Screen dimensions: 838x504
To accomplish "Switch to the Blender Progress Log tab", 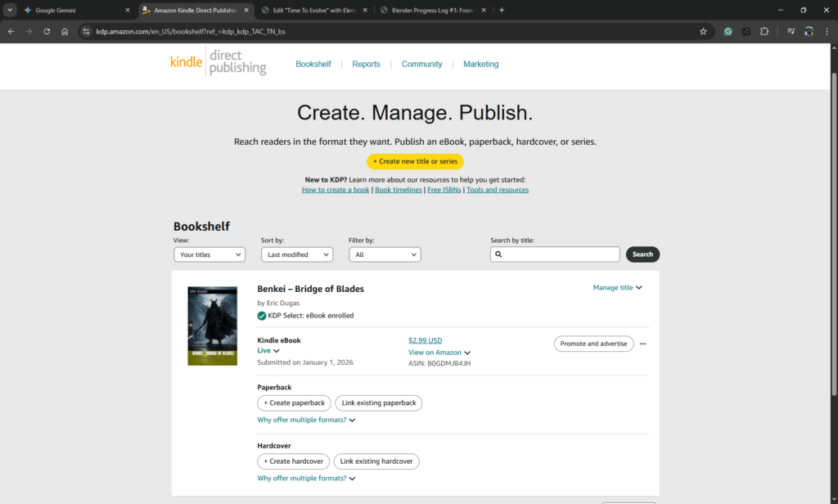I will click(434, 10).
